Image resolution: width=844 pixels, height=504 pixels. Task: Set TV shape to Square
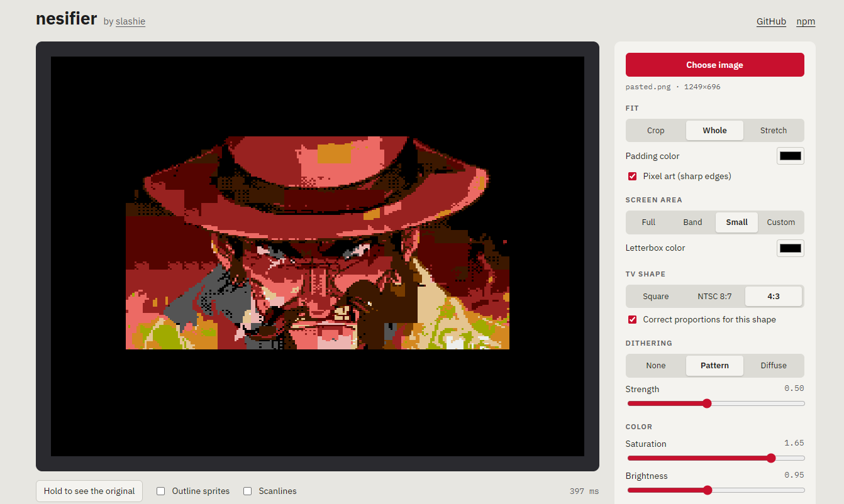tap(655, 297)
